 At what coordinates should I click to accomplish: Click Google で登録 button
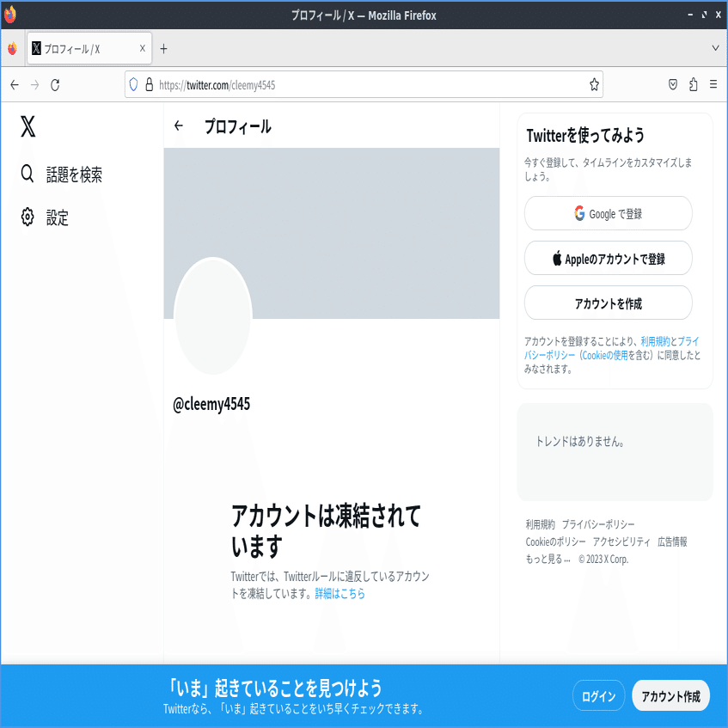tap(609, 213)
